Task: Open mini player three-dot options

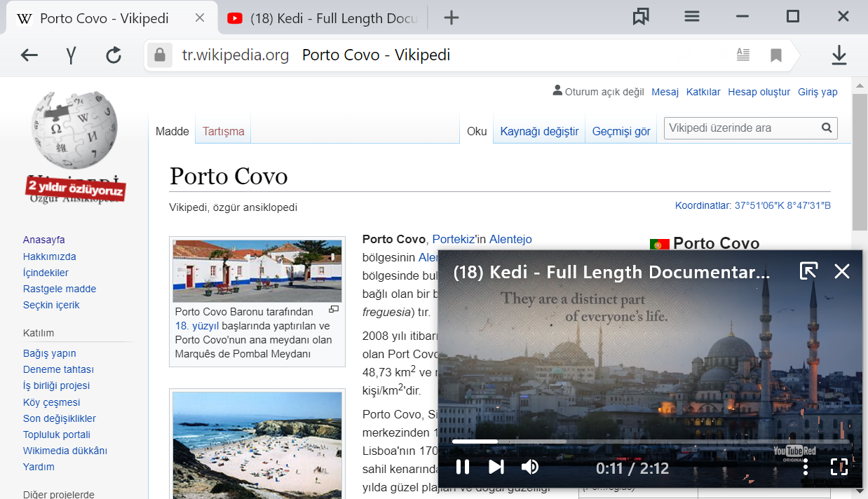Action: 806,467
